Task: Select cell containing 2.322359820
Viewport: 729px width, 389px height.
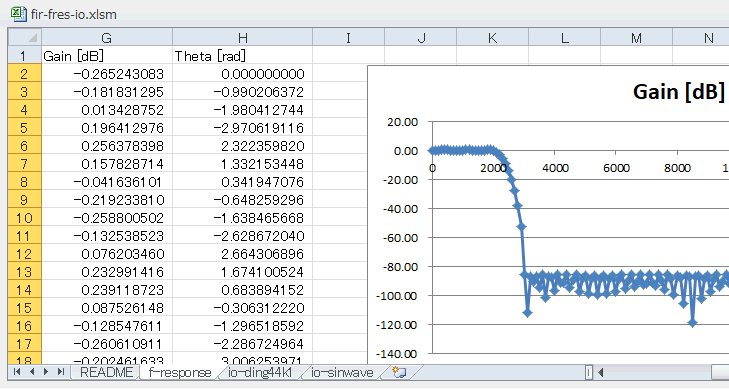Action: point(243,146)
